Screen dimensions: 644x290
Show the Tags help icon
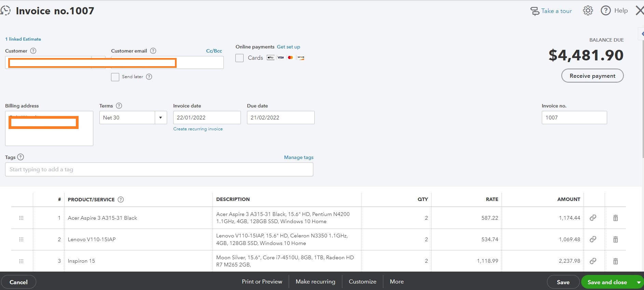pos(20,157)
